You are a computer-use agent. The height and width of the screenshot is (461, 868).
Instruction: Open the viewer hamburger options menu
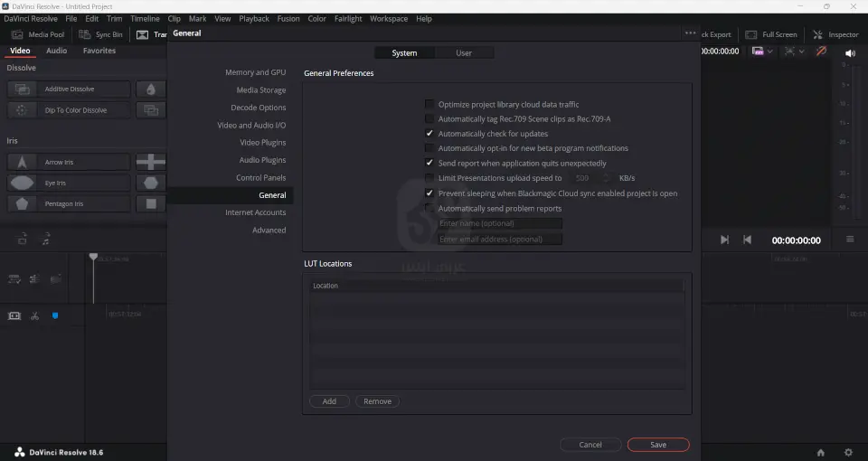click(850, 239)
